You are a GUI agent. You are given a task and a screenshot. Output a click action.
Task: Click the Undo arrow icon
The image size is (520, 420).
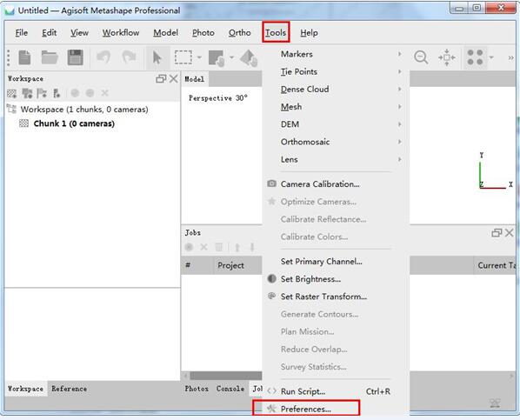pos(103,57)
